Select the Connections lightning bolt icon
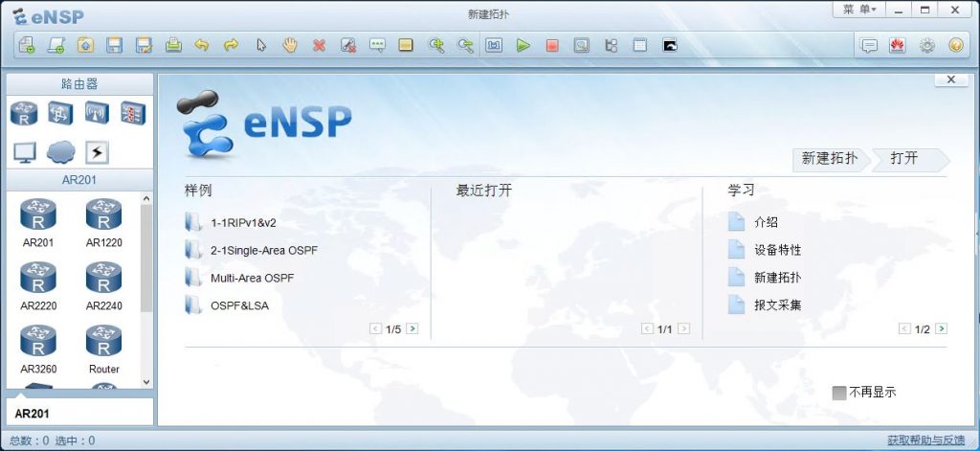Viewport: 980px width, 451px height. click(97, 152)
